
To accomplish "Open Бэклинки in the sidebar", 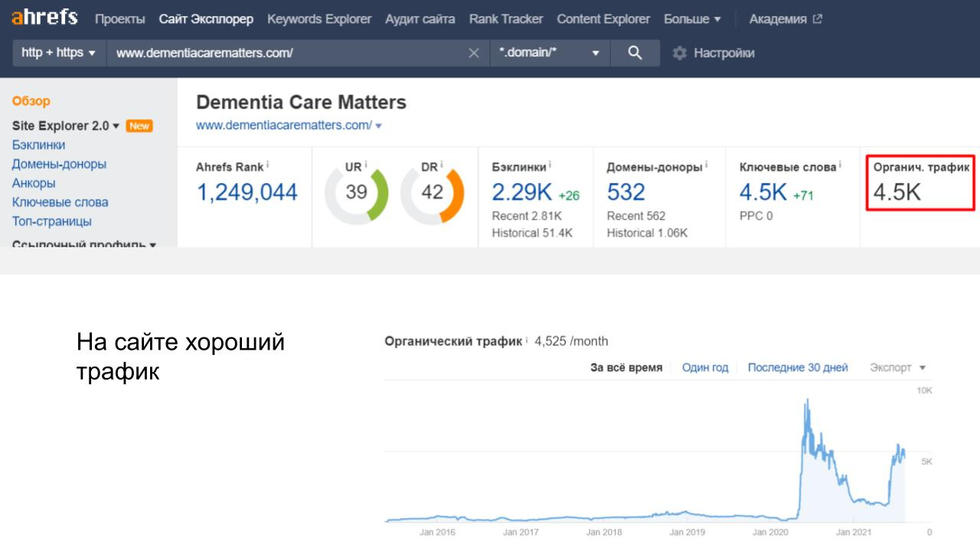I will (x=38, y=145).
